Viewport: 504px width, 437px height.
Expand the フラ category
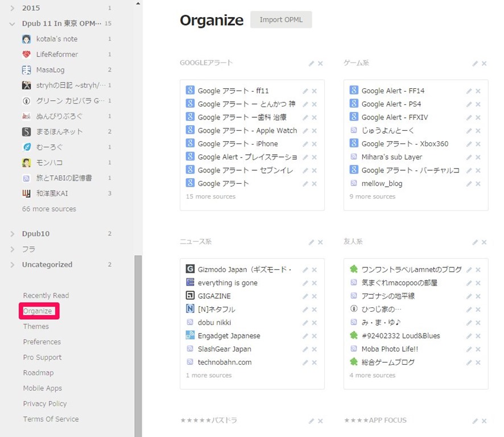click(12, 250)
